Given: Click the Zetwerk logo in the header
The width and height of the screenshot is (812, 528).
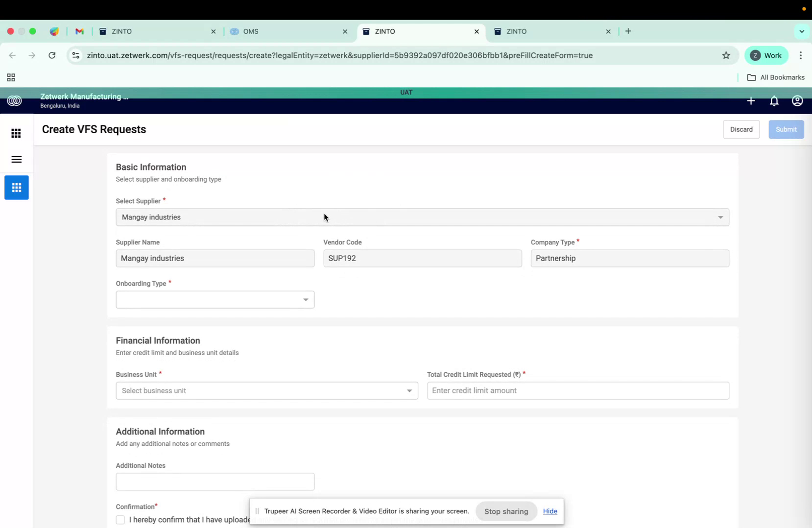Looking at the screenshot, I should pyautogui.click(x=14, y=100).
